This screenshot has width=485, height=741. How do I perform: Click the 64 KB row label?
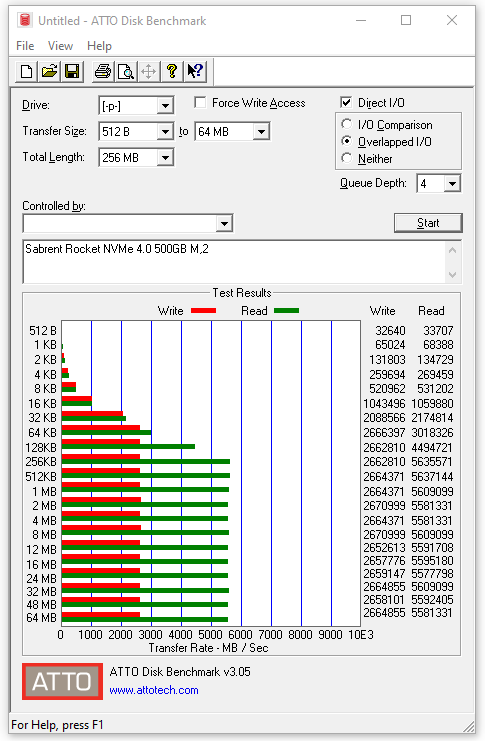point(43,432)
